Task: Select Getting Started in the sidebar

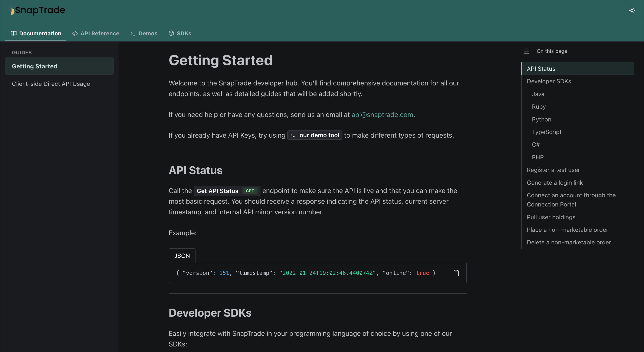Action: tap(34, 66)
